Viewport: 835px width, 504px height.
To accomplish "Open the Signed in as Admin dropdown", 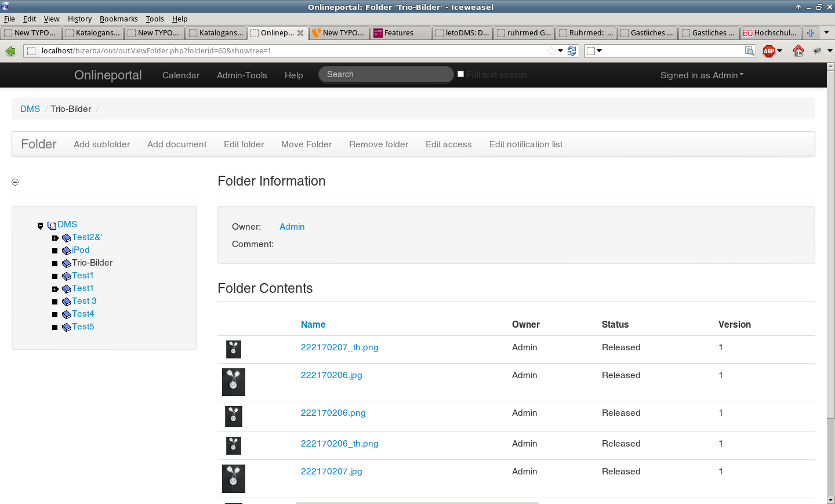I will (702, 75).
